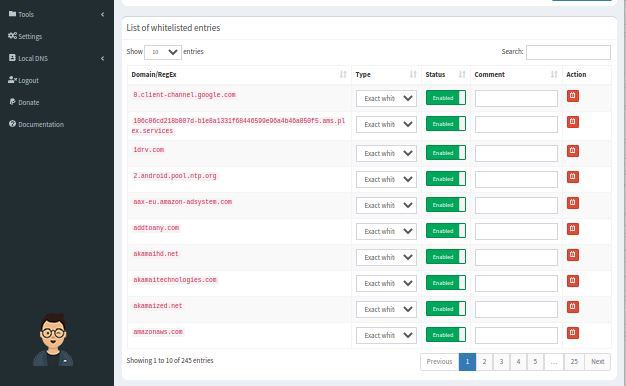Open Type dropdown for plex.services entry
This screenshot has height=386, width=626.
coord(386,124)
